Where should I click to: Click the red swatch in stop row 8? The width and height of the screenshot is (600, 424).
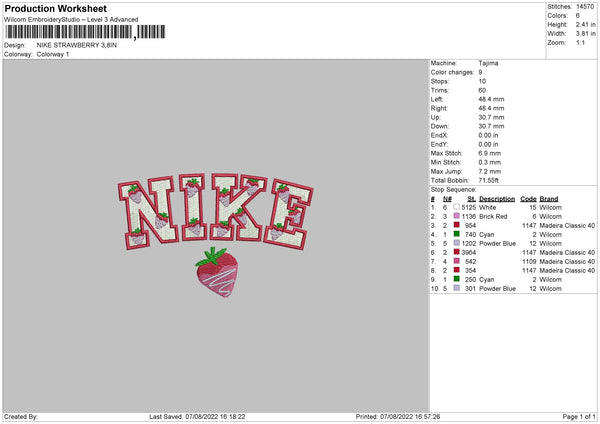tap(457, 270)
